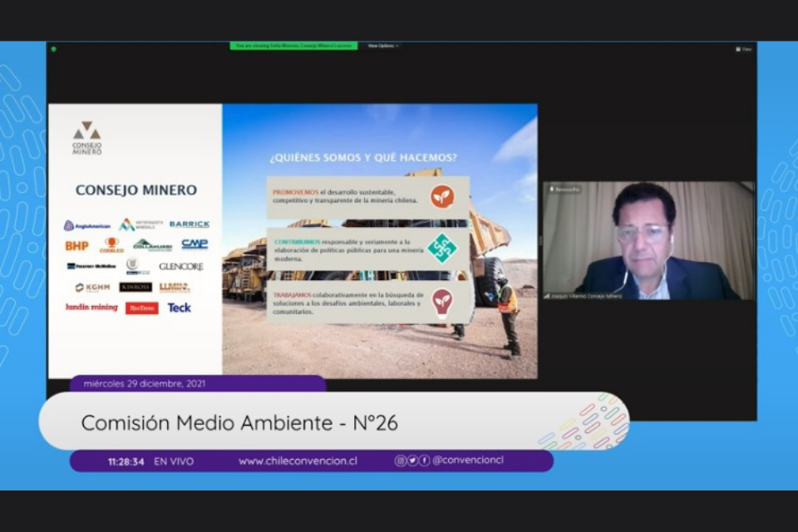
Task: Click the orange plant sprout icon beside Promovemos
Action: point(441,196)
